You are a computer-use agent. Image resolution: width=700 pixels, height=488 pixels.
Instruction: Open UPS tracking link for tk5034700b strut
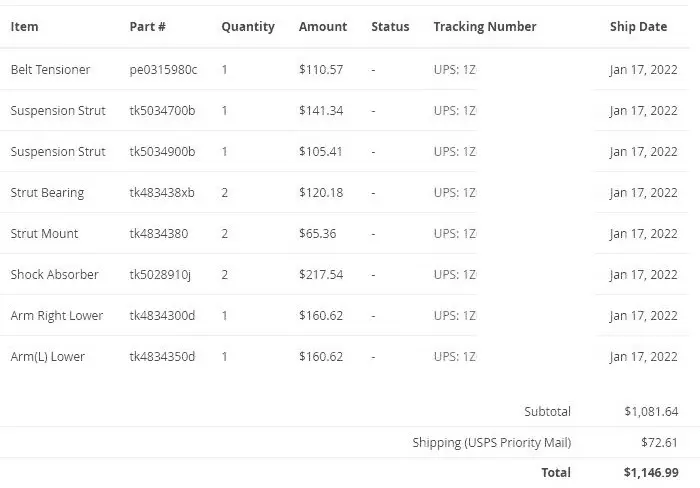(454, 111)
